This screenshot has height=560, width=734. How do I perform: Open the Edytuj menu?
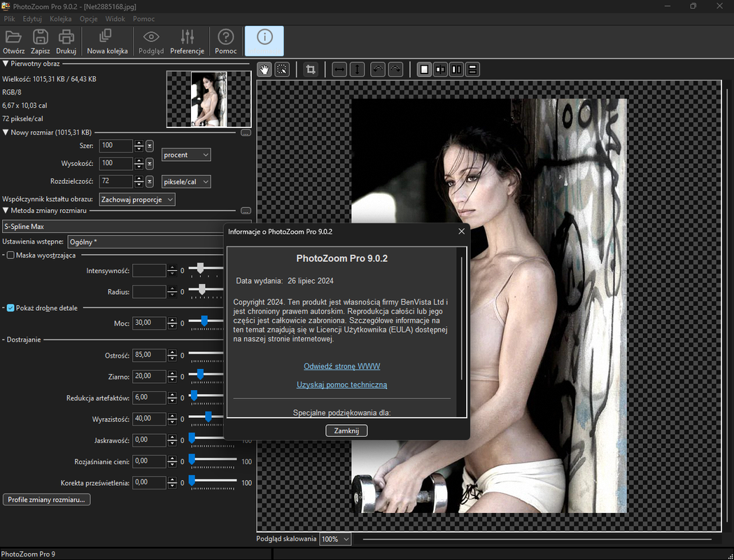click(x=32, y=19)
